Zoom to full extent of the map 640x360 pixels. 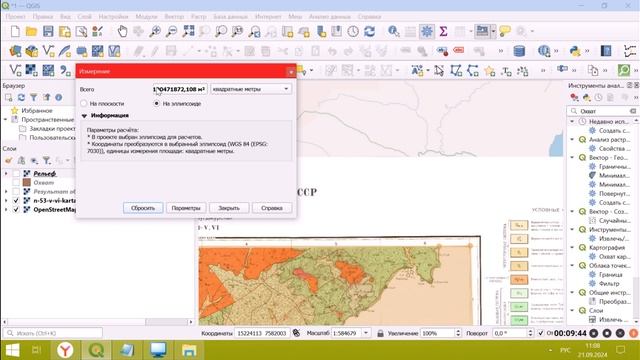coord(189,31)
